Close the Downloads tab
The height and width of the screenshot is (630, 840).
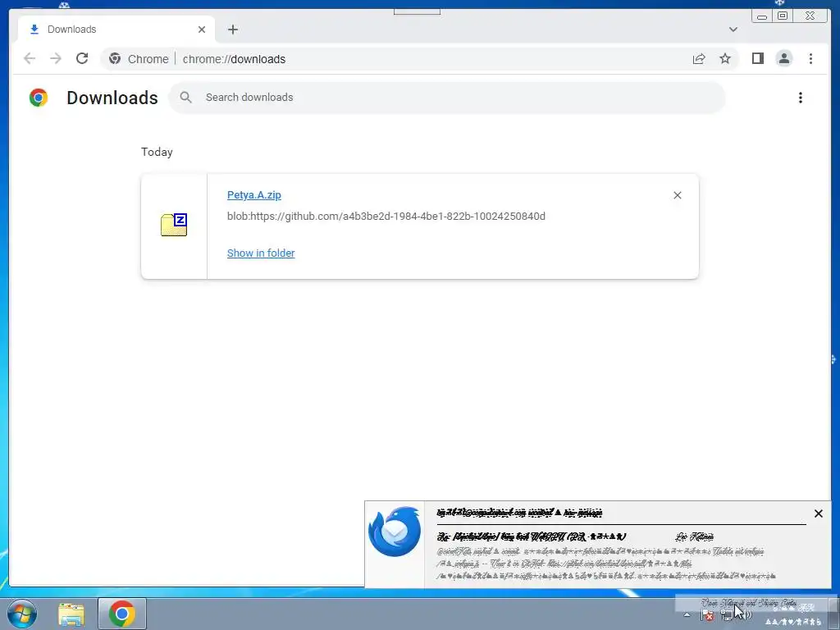202,30
